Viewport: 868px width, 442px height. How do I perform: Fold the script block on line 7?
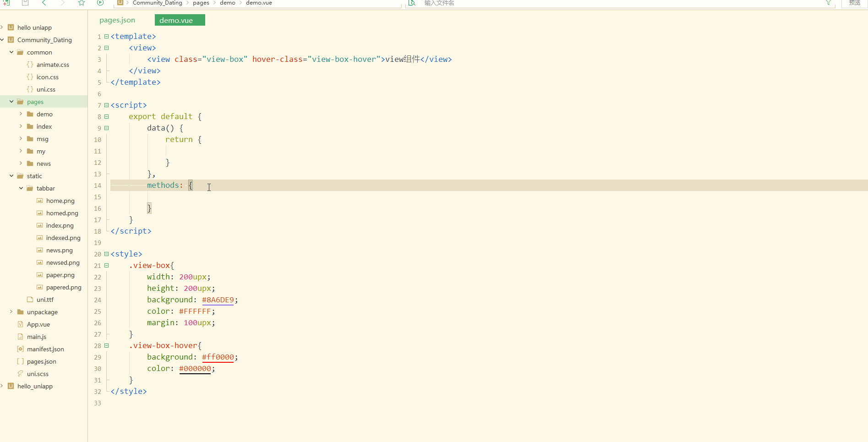tap(106, 105)
